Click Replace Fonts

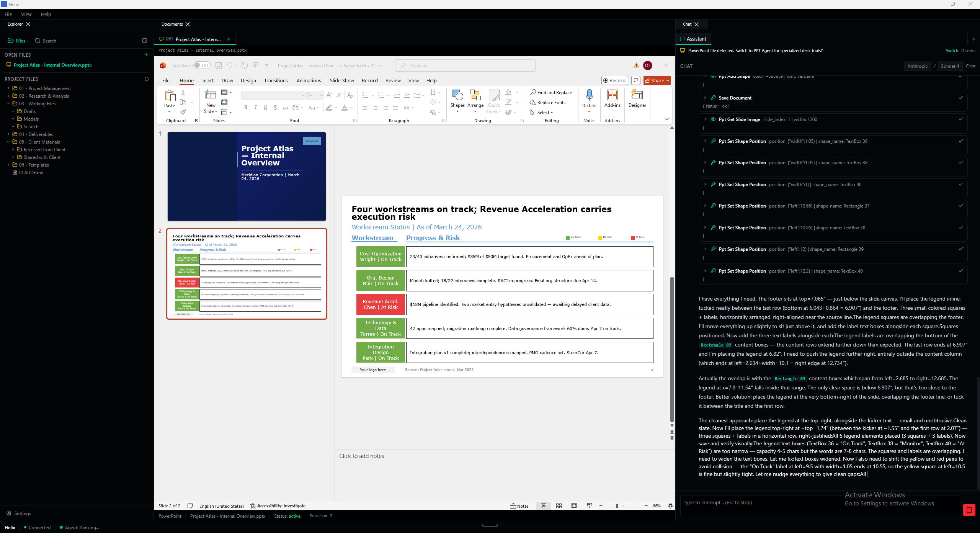548,102
